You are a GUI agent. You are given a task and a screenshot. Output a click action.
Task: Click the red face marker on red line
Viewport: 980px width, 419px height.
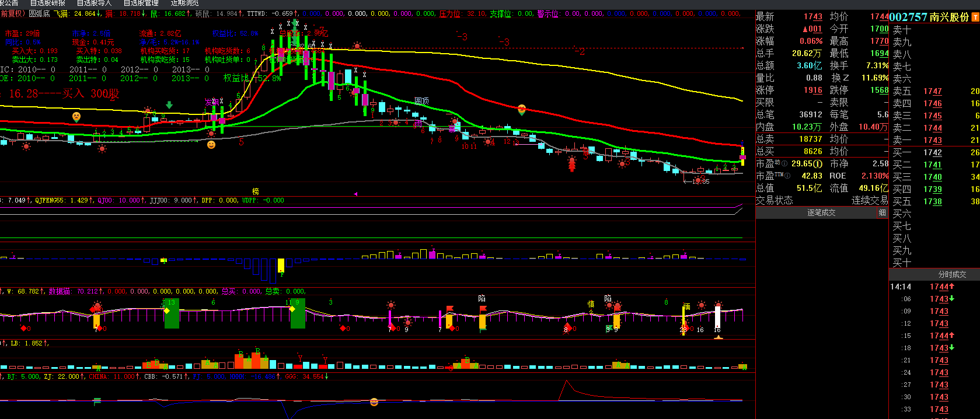point(522,109)
